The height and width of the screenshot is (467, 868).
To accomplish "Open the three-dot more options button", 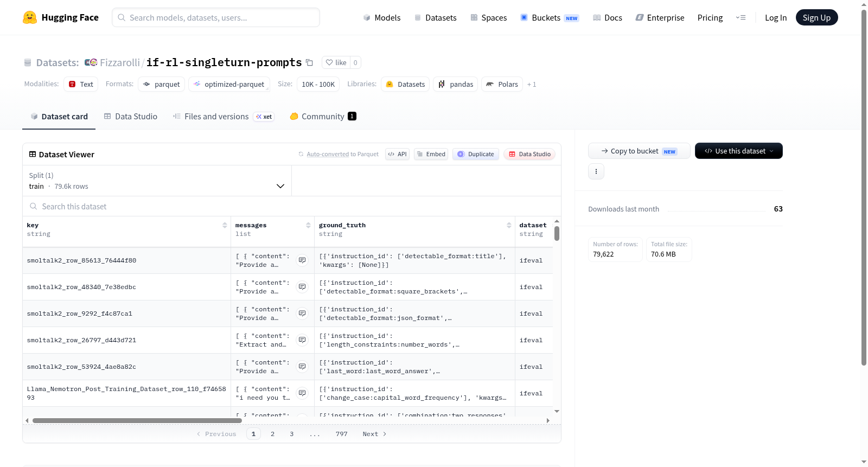I will (x=596, y=171).
